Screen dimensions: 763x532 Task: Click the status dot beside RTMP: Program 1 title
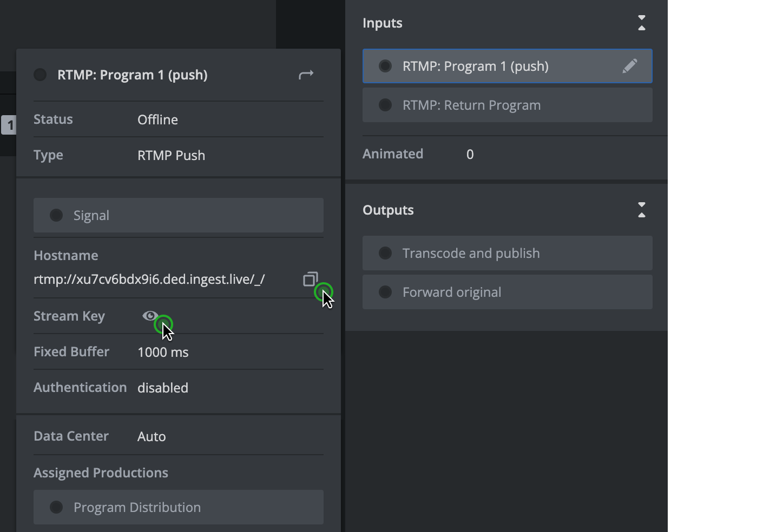click(40, 75)
